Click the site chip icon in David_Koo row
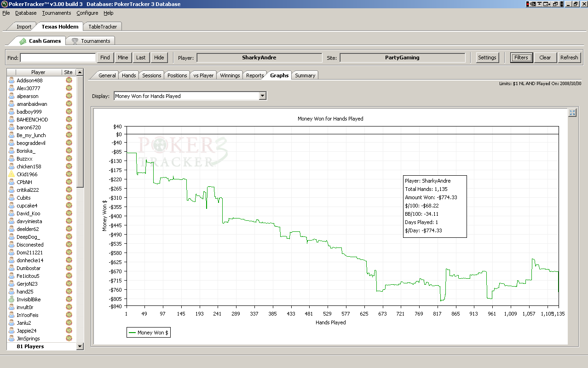Image resolution: width=588 pixels, height=368 pixels. coord(69,213)
